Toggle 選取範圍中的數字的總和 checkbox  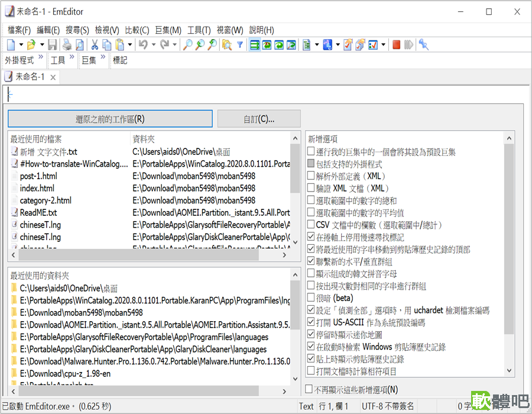(x=311, y=200)
